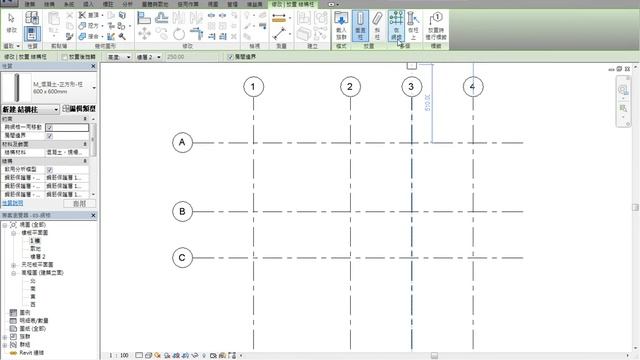Screen dimensions: 640x360
Task: Collapse the 樓板平面圖 tree node
Action: [x=13, y=233]
